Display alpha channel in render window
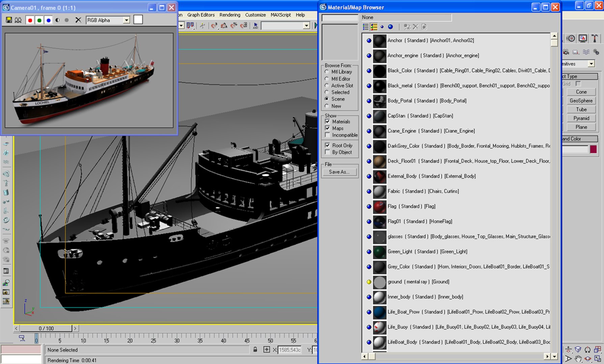 pos(58,20)
